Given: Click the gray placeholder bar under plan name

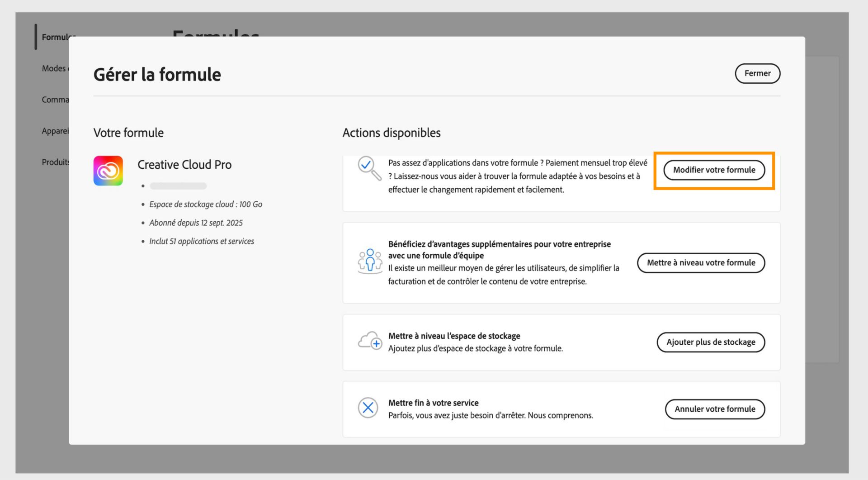Looking at the screenshot, I should tap(178, 186).
